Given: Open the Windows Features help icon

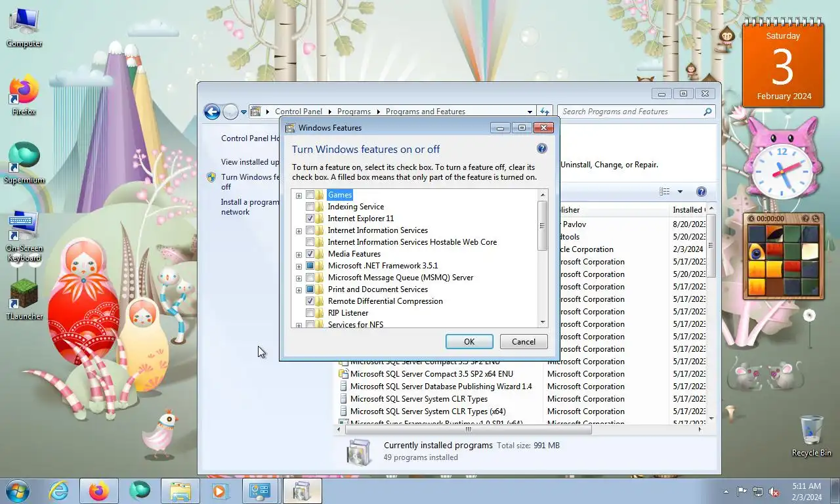Looking at the screenshot, I should (542, 149).
